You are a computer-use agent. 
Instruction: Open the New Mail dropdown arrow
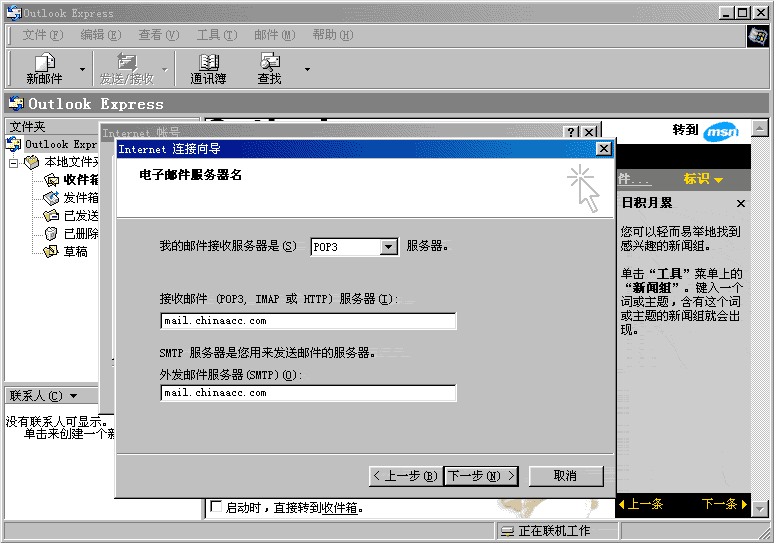click(82, 70)
